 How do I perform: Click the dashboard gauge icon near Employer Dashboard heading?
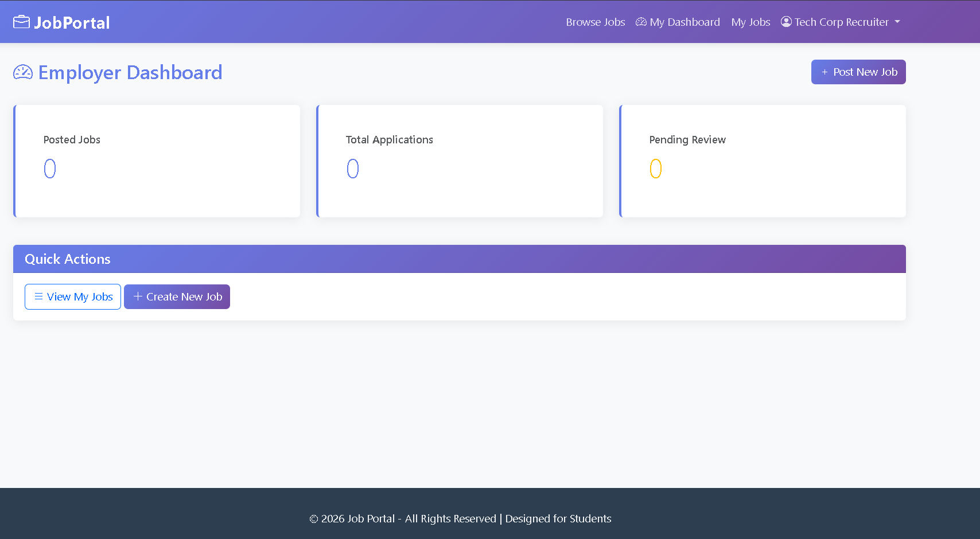pyautogui.click(x=23, y=72)
